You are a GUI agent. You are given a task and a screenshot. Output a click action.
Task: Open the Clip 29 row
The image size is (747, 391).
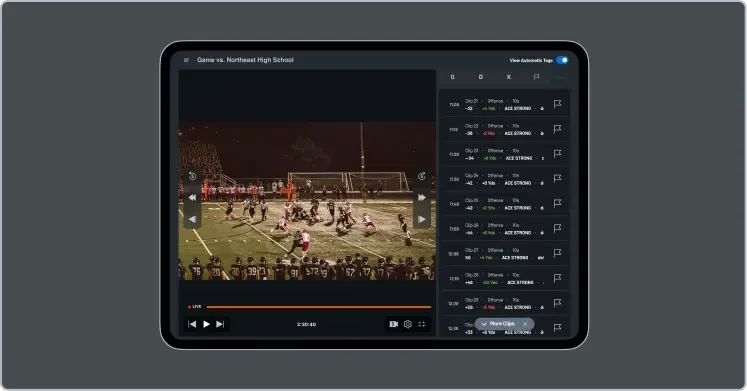(x=505, y=303)
